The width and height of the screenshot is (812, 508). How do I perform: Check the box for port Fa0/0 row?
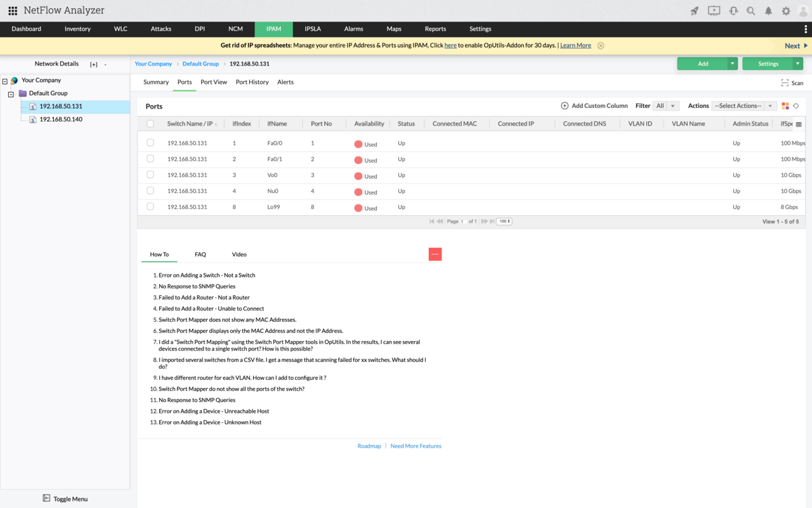click(150, 143)
